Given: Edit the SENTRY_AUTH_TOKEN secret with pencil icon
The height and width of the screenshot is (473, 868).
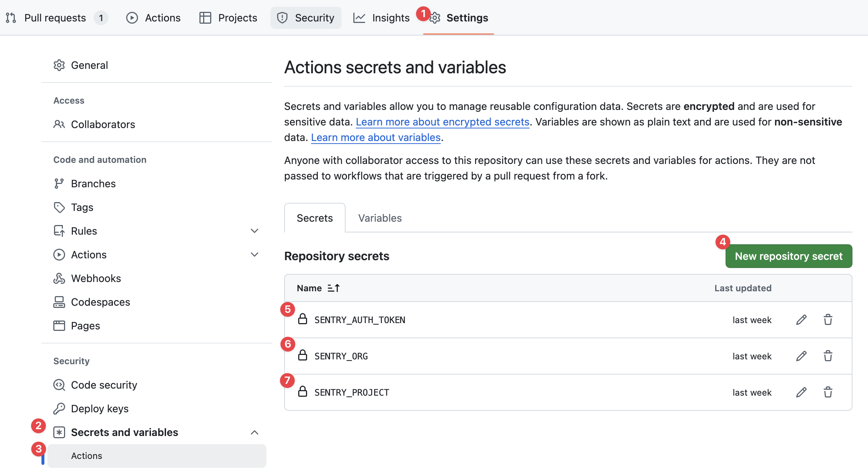Looking at the screenshot, I should [801, 319].
